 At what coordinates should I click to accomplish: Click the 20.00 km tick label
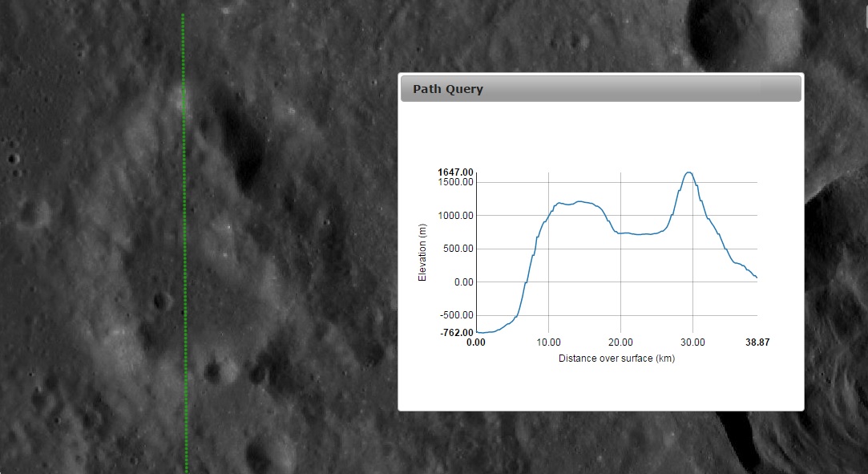coord(620,342)
